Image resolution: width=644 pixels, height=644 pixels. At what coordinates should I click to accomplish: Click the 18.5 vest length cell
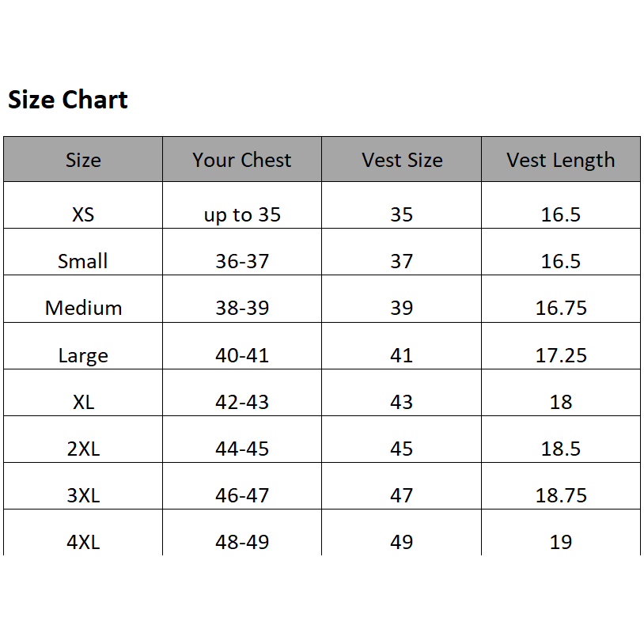point(561,449)
